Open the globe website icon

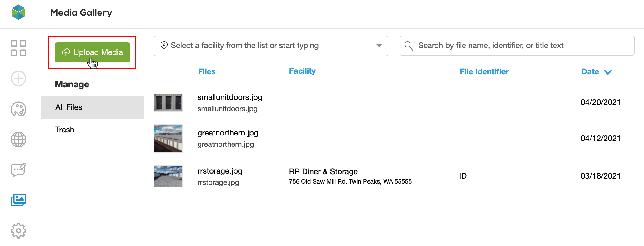(18, 140)
